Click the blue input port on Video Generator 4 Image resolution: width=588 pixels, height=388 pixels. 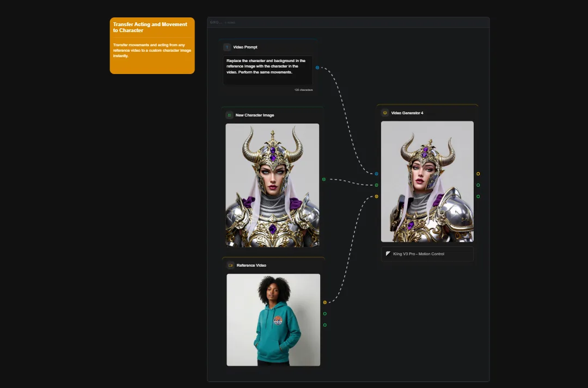coord(376,174)
